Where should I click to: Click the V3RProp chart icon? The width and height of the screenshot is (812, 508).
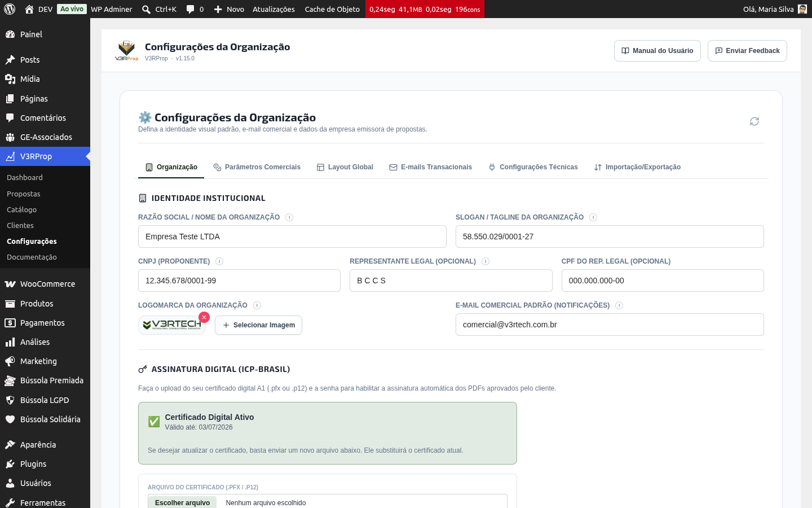point(10,156)
